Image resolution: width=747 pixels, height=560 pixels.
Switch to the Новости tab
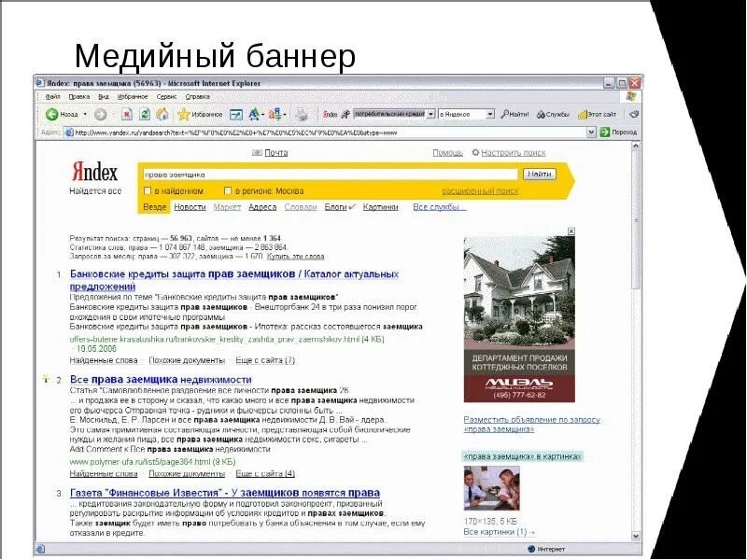click(190, 207)
